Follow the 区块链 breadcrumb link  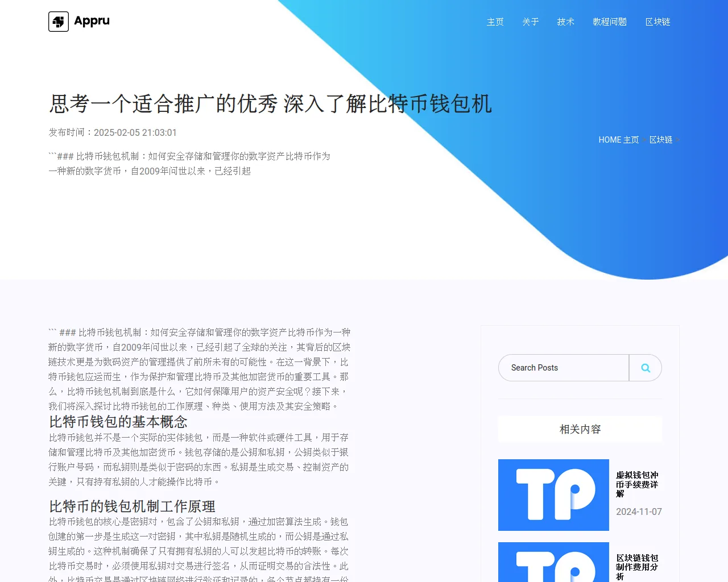661,140
